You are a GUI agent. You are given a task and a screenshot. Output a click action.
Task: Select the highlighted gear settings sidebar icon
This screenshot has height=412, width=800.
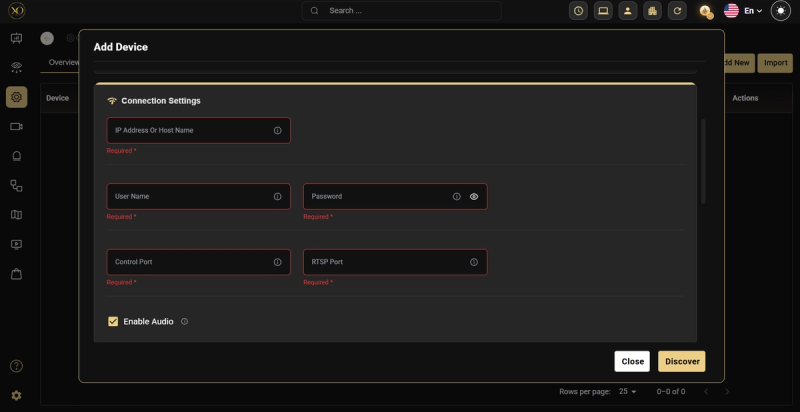click(16, 97)
